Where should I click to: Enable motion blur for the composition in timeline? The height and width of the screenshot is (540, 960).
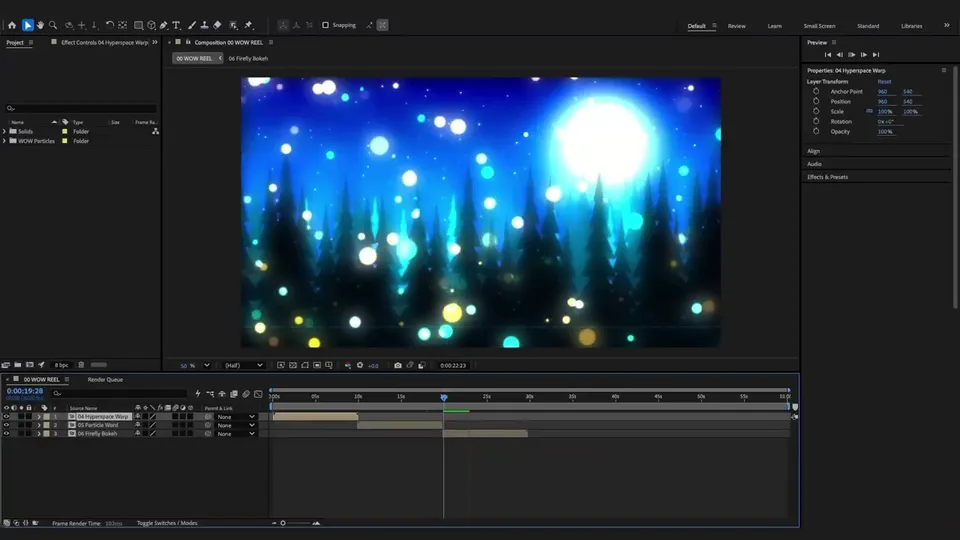pyautogui.click(x=246, y=394)
